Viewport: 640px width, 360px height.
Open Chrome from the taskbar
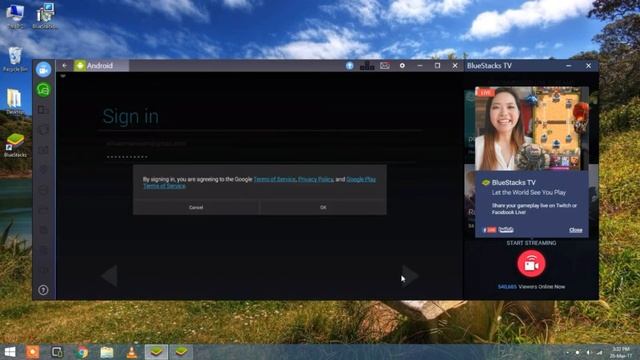[x=82, y=352]
